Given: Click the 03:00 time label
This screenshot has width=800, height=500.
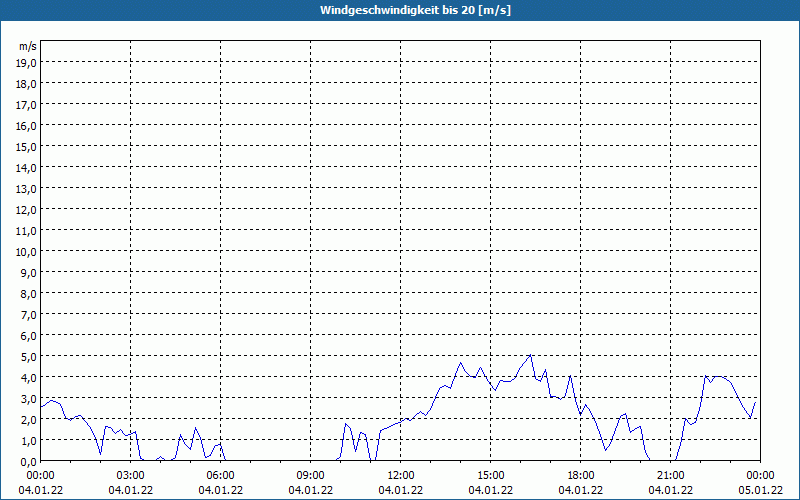Looking at the screenshot, I should pos(131,475).
